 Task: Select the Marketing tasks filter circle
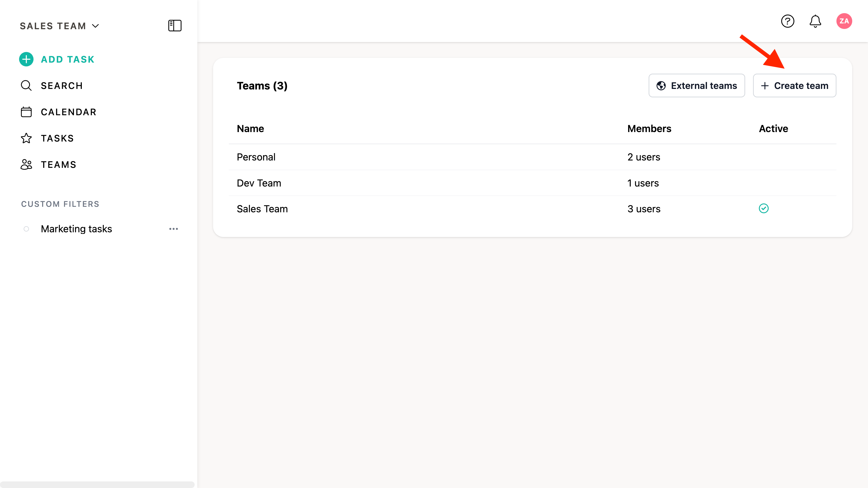tap(26, 229)
